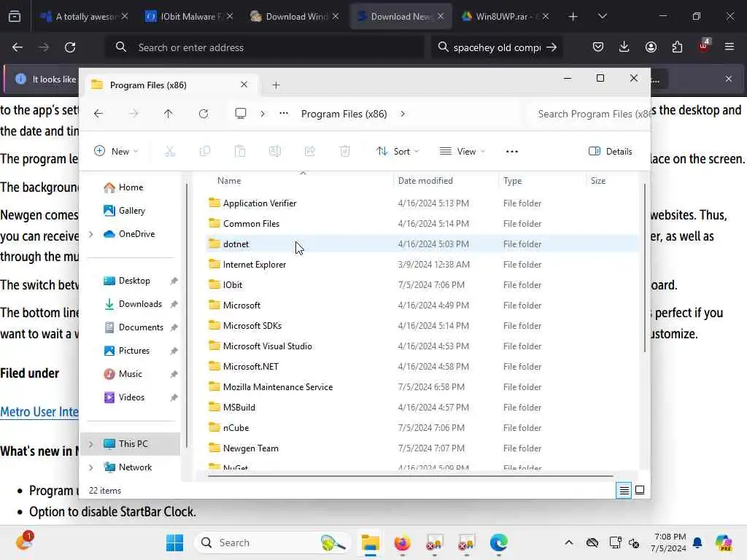This screenshot has height=560, width=747.
Task: Click the vertical scrollbar of file list
Action: point(645,267)
